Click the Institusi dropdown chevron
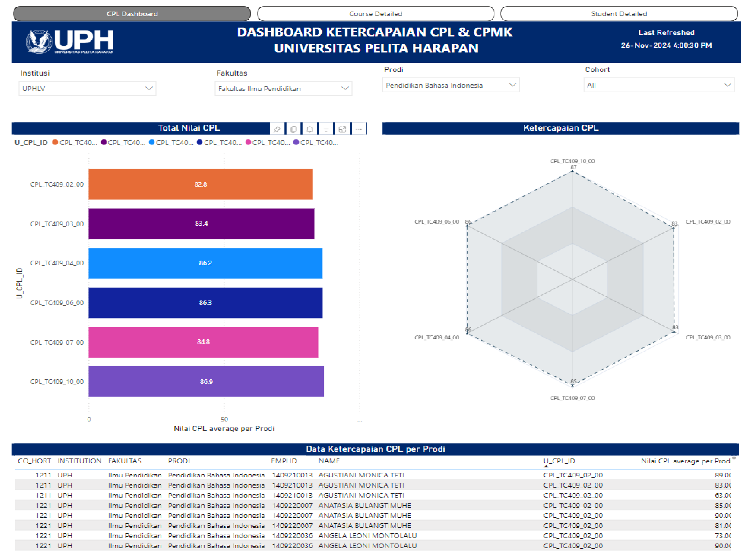 click(149, 88)
